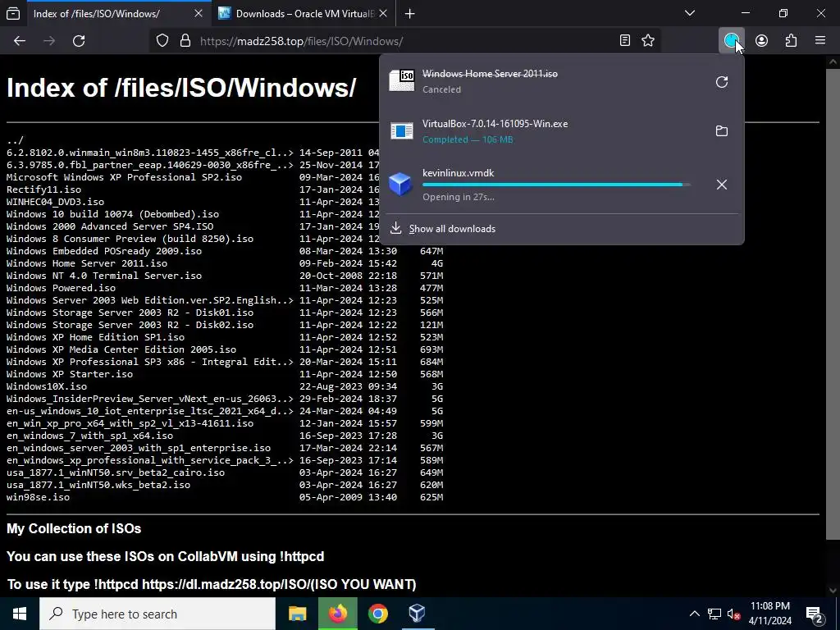The height and width of the screenshot is (630, 840).
Task: Open a new tab with the plus button
Action: (410, 13)
